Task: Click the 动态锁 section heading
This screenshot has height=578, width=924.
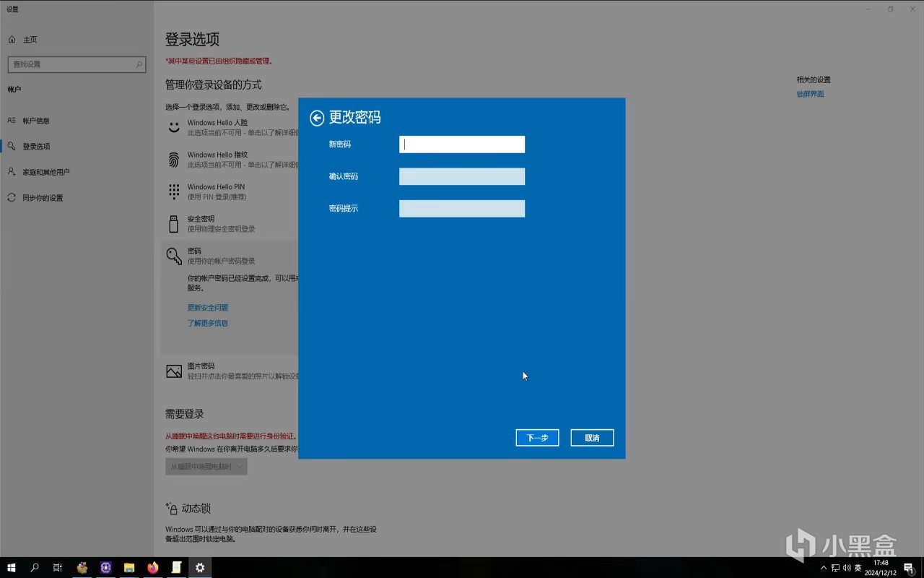Action: point(196,509)
